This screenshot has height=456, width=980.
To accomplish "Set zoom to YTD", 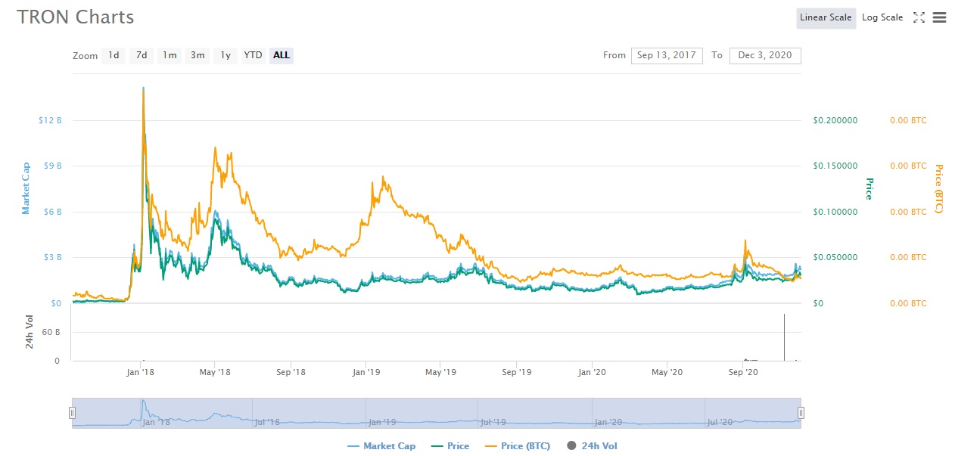I will pyautogui.click(x=253, y=55).
